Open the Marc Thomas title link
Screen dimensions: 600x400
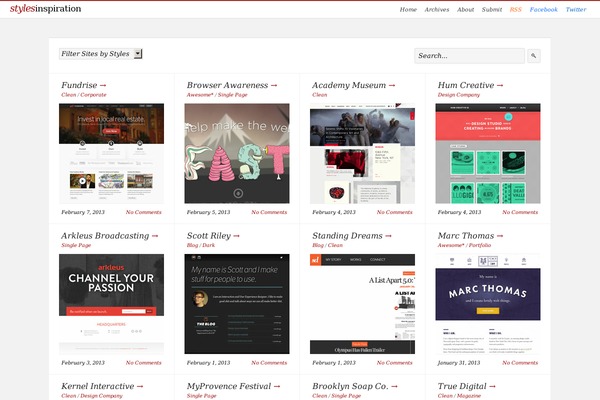coord(470,235)
